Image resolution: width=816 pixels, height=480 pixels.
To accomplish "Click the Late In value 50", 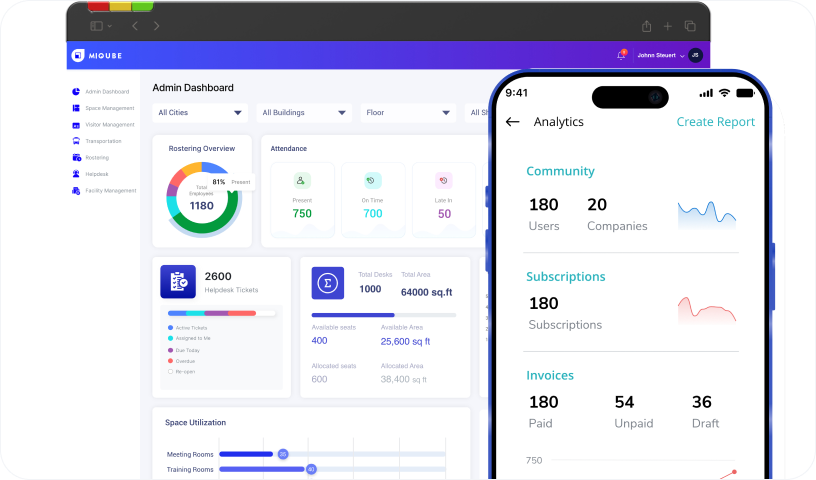I will (x=444, y=213).
